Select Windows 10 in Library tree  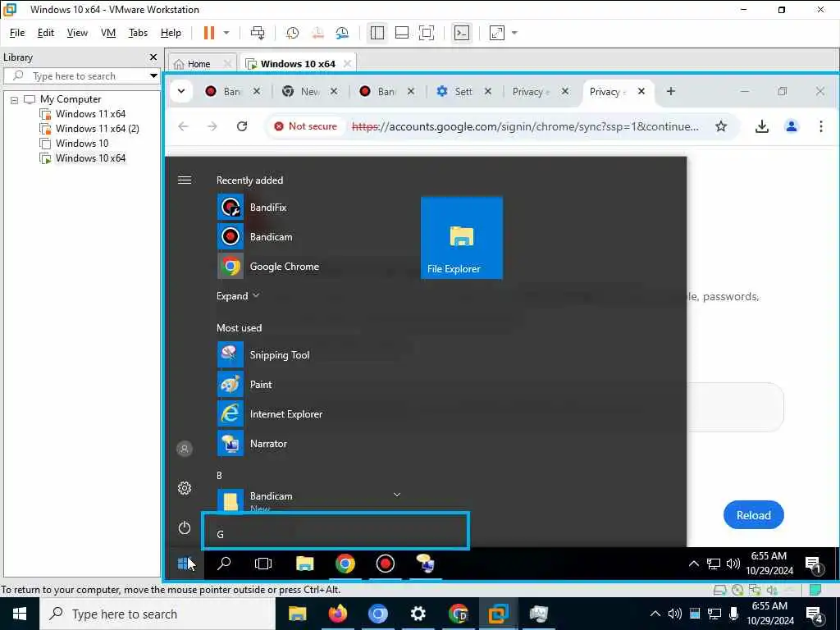[x=82, y=144]
